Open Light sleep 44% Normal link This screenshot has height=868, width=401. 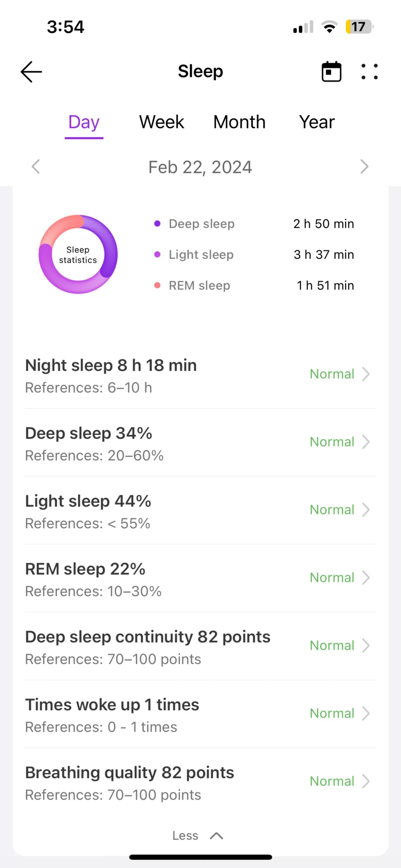click(x=332, y=510)
